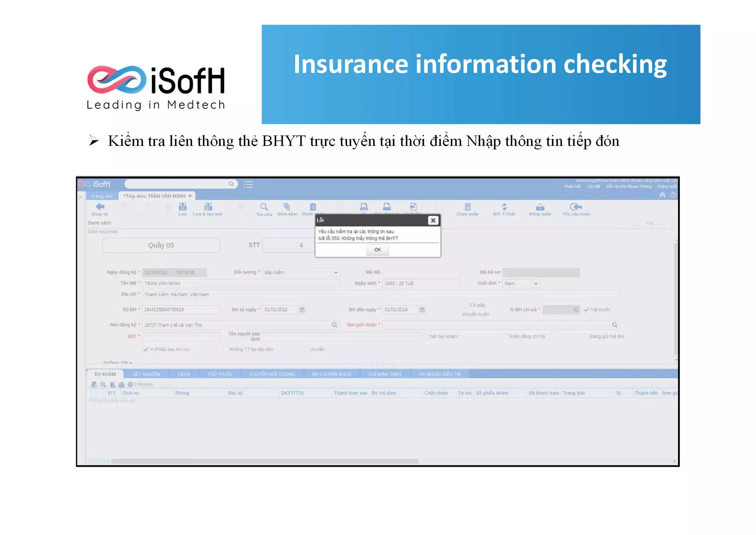Screen dimensions: 756x535
Task: Click the Lưu save icon
Action: tap(182, 207)
